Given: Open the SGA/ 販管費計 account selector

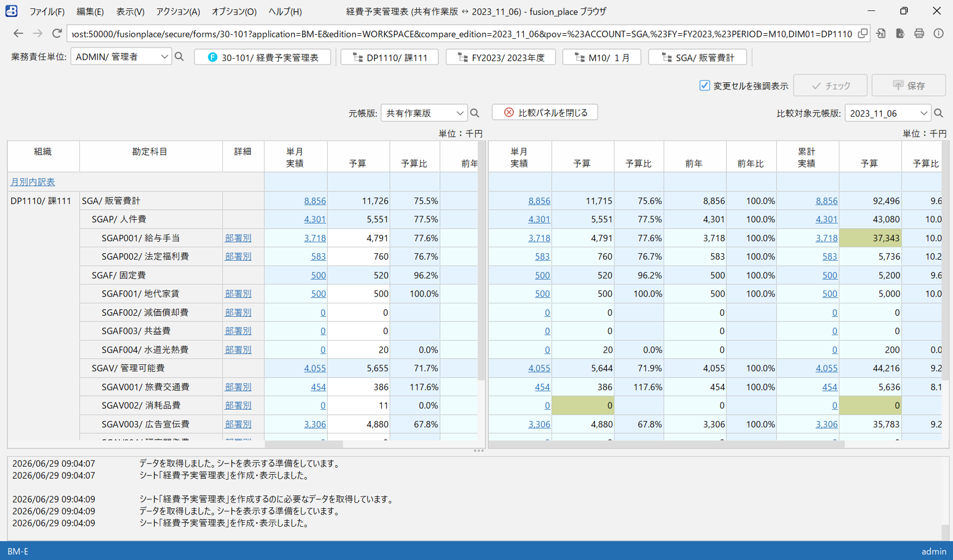Looking at the screenshot, I should pyautogui.click(x=697, y=57).
